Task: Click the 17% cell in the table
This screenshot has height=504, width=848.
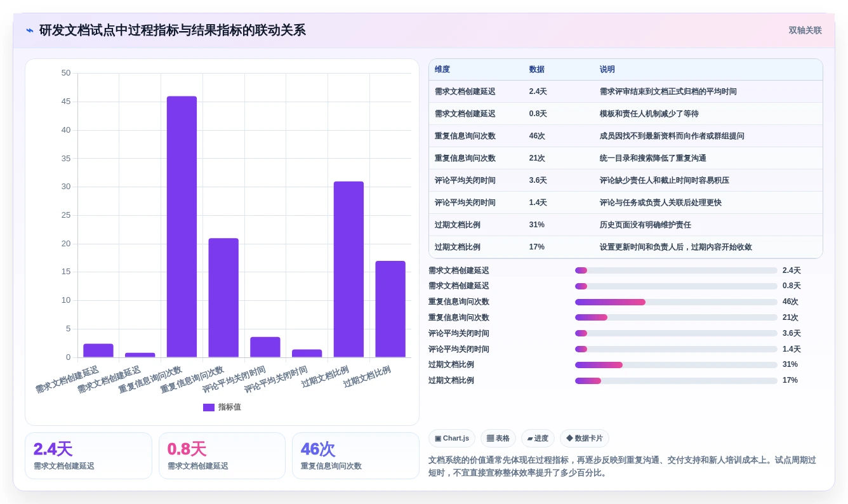Action: 537,248
